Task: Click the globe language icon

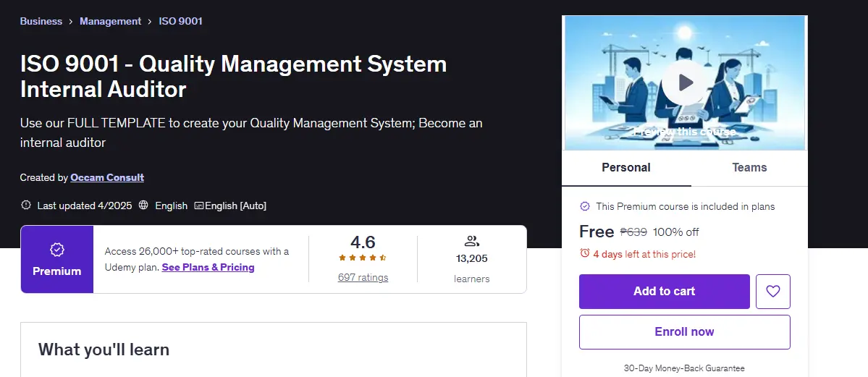Action: point(143,206)
